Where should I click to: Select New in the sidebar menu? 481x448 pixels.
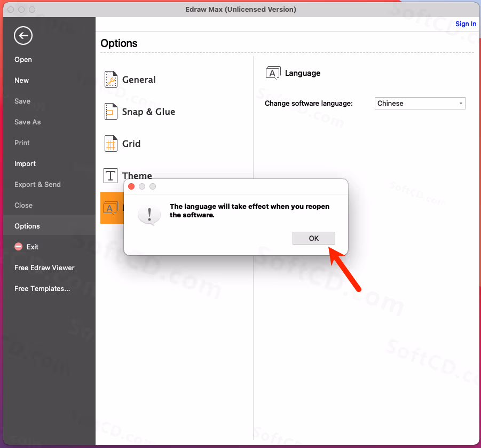point(21,81)
